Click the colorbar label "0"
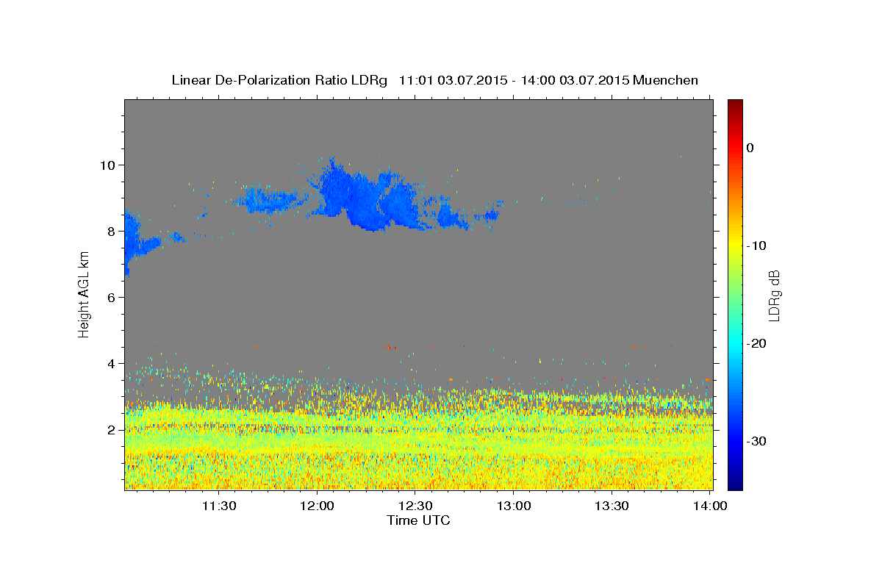Image resolution: width=882 pixels, height=588 pixels. 750,148
